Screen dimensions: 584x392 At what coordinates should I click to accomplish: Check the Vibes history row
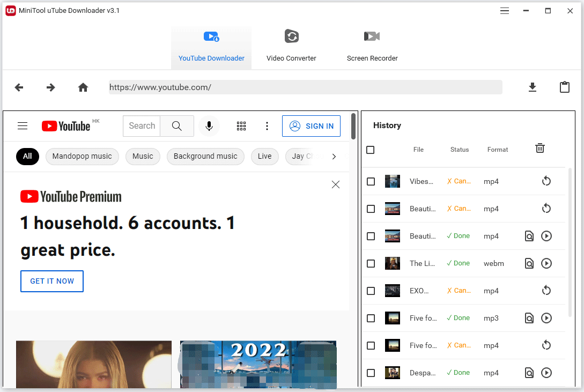[371, 181]
